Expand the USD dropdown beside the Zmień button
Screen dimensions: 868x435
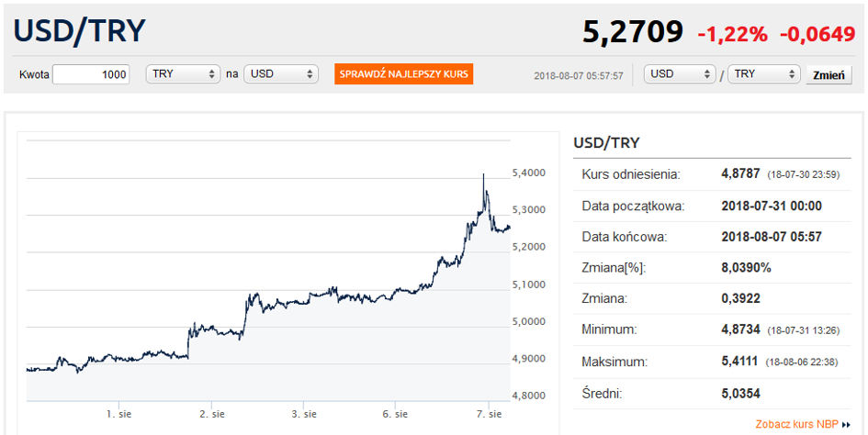click(x=681, y=74)
